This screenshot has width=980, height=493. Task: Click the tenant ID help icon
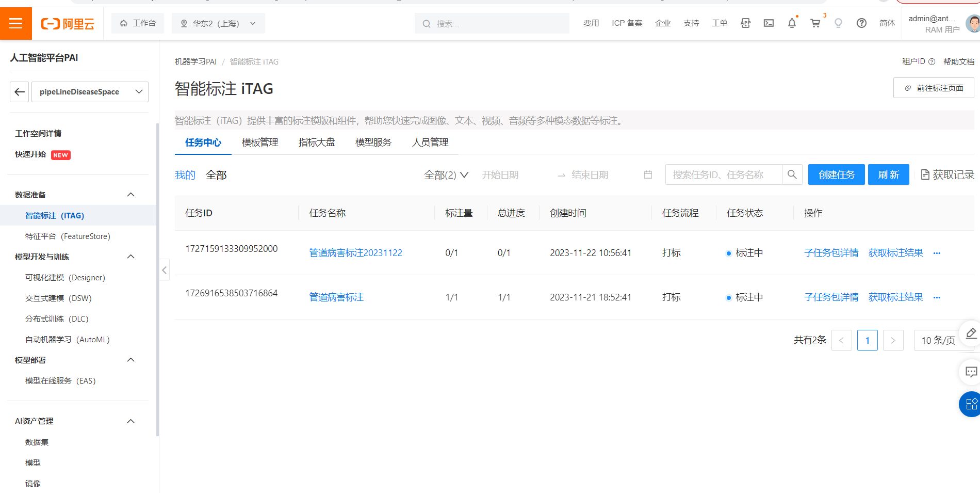[932, 61]
